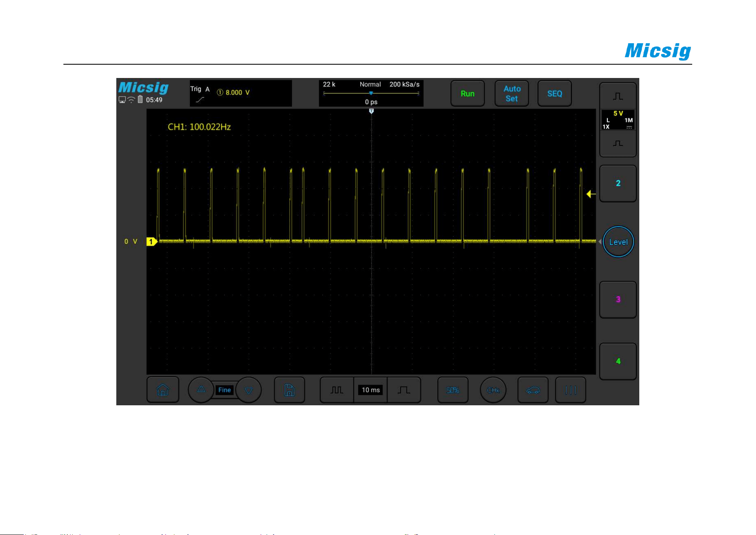Decrease time base with multi-pulse icon
Screen dimensions: 756x535
click(x=337, y=390)
